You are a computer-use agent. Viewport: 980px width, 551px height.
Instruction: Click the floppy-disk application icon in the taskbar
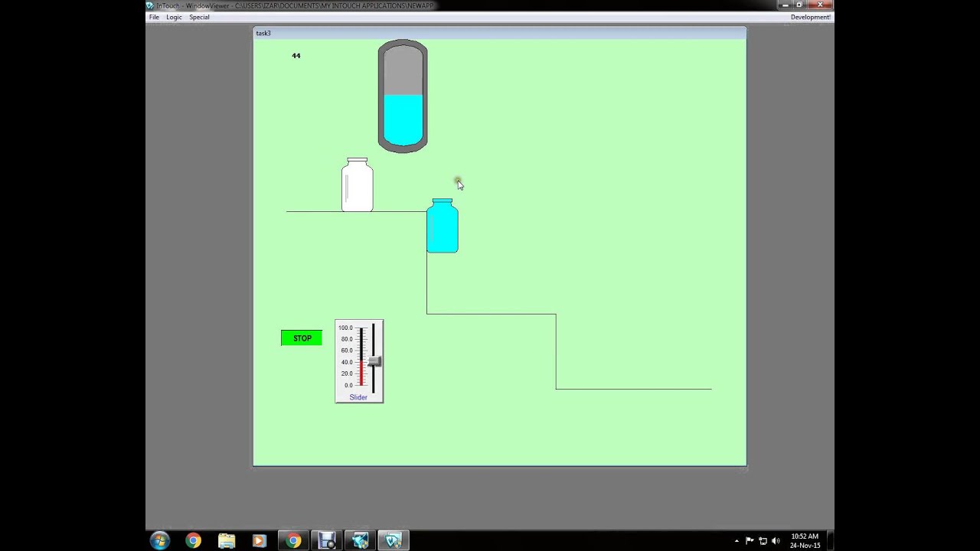(327, 541)
